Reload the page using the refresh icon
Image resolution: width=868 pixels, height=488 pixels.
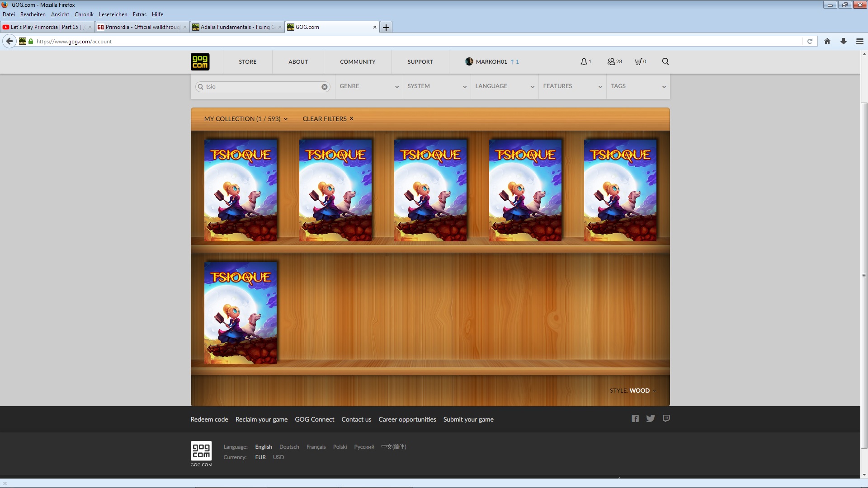pos(810,41)
